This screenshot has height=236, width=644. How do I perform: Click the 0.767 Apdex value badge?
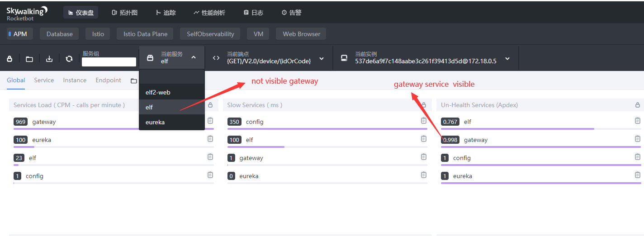pyautogui.click(x=450, y=122)
